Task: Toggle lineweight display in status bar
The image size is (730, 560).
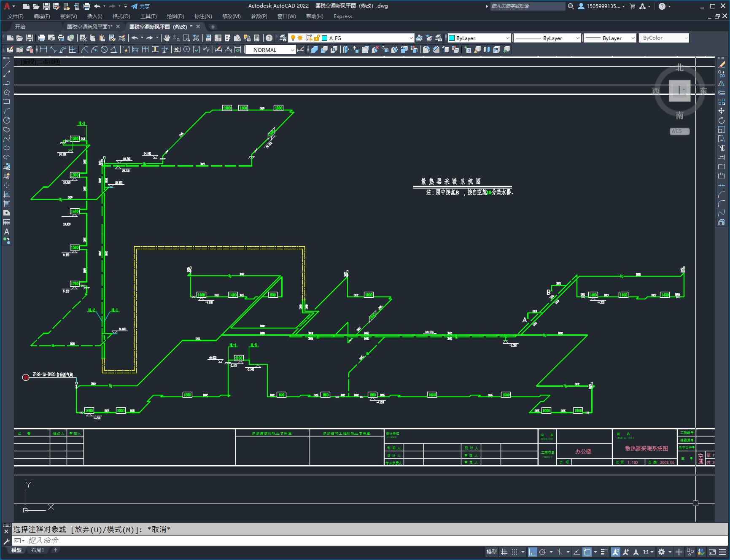Action: [x=604, y=552]
